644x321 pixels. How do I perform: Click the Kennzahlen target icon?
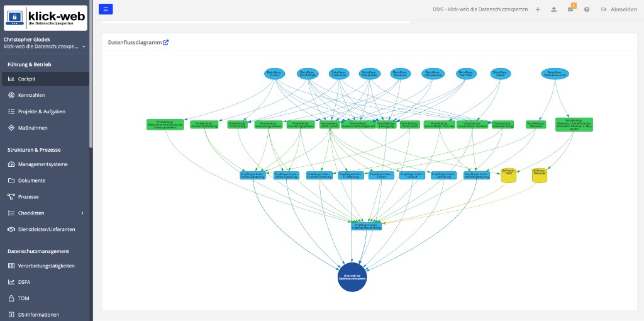(11, 95)
